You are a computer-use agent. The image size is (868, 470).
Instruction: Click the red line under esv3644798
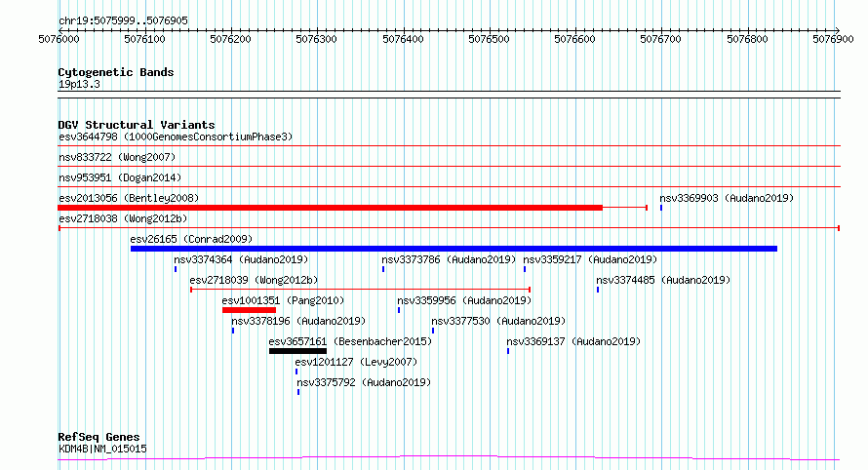449,146
